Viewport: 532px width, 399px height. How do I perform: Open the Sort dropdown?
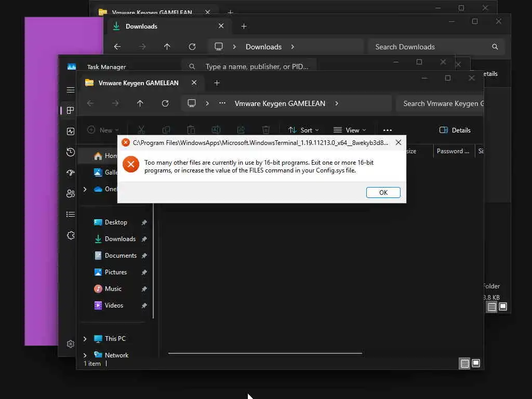(303, 130)
